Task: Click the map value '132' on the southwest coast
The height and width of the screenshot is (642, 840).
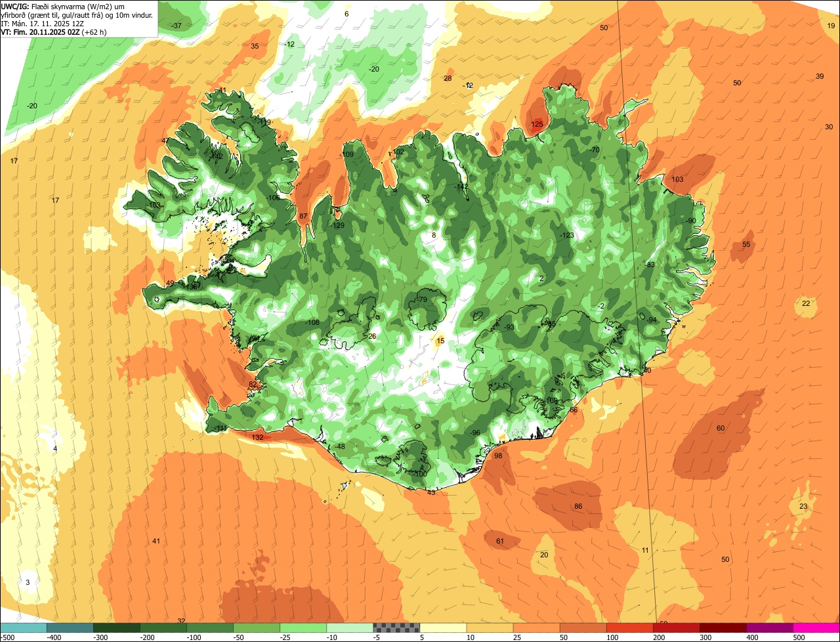Action: [x=257, y=437]
